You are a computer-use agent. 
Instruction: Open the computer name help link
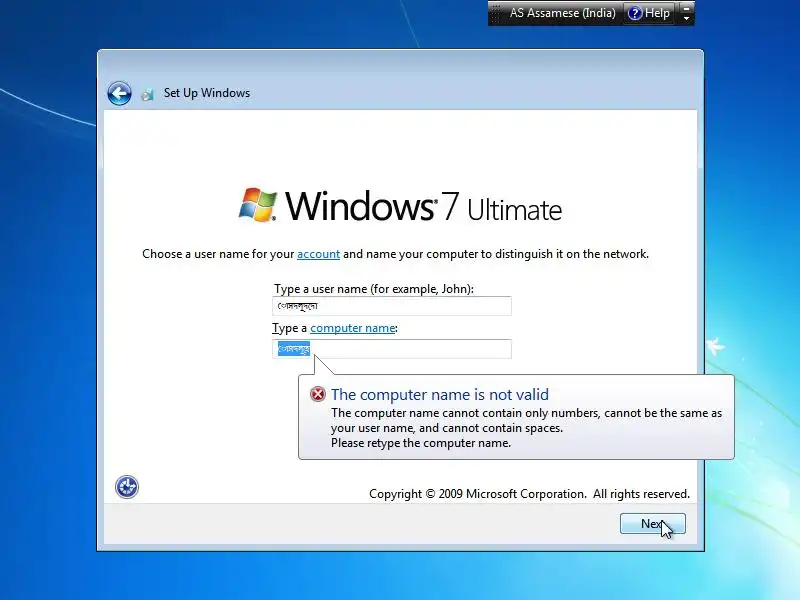(x=353, y=328)
